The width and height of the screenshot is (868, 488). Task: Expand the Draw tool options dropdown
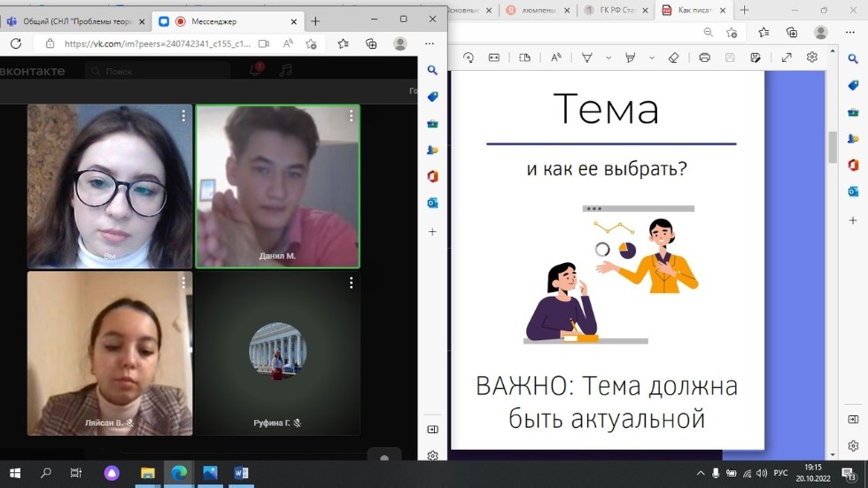click(x=607, y=58)
